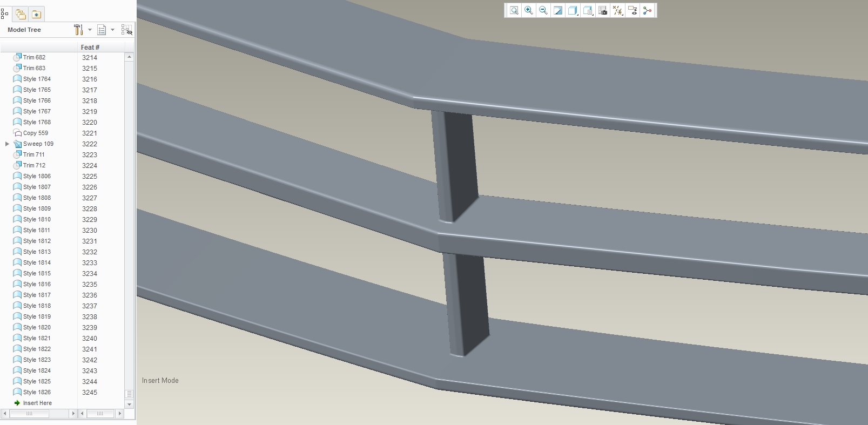Click the Trim 711 feature icon
The width and height of the screenshot is (868, 425).
point(17,154)
